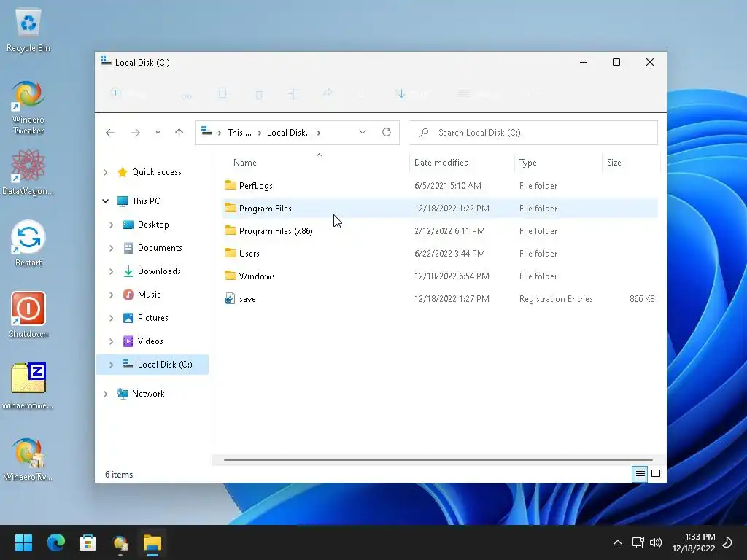The width and height of the screenshot is (747, 560).
Task: Collapse This PC in navigation pane
Action: (106, 201)
